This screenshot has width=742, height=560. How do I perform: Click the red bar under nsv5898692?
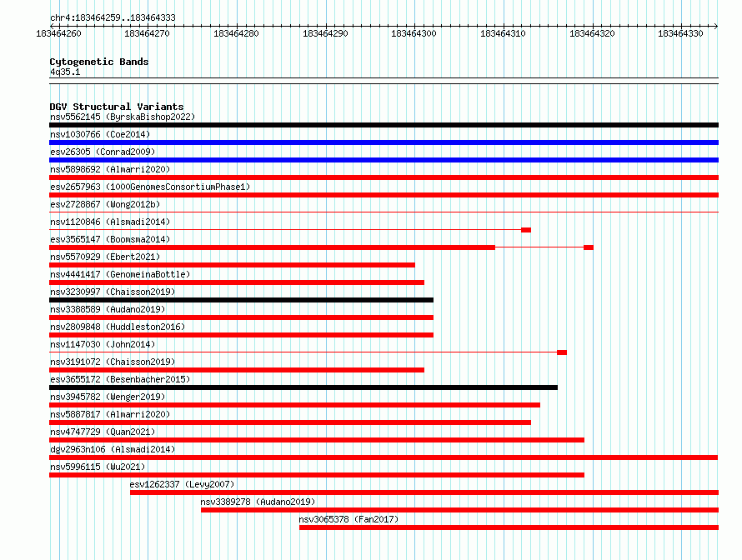pos(384,177)
